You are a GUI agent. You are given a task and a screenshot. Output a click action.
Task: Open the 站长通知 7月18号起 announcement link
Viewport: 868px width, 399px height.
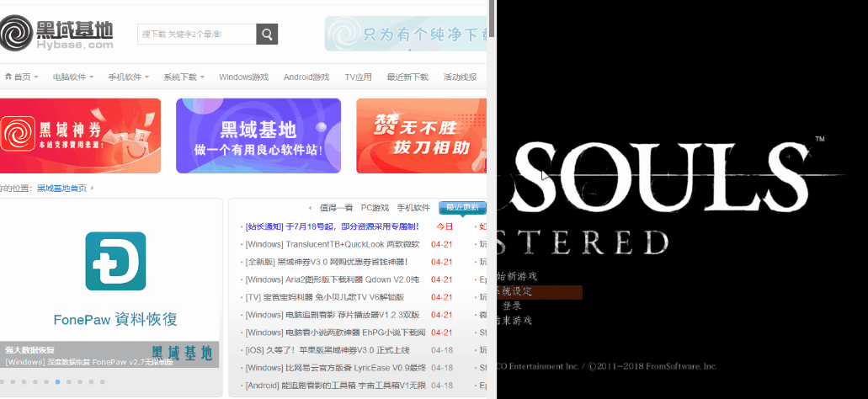pyautogui.click(x=333, y=226)
